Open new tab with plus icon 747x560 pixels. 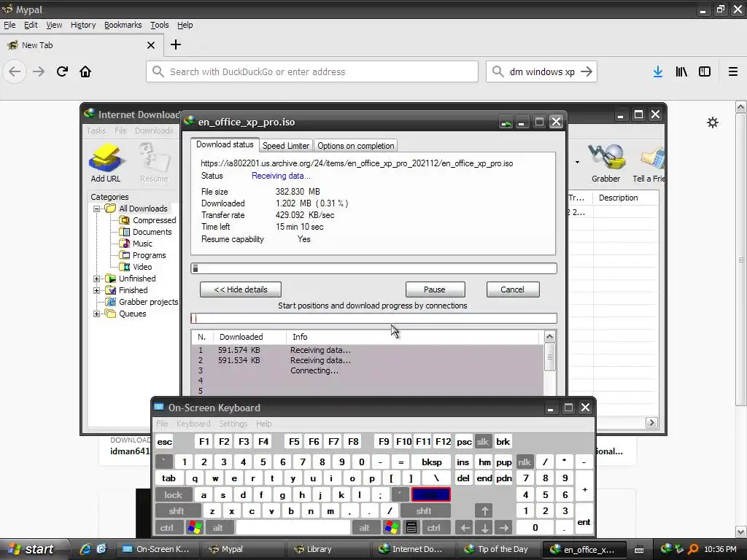(176, 44)
